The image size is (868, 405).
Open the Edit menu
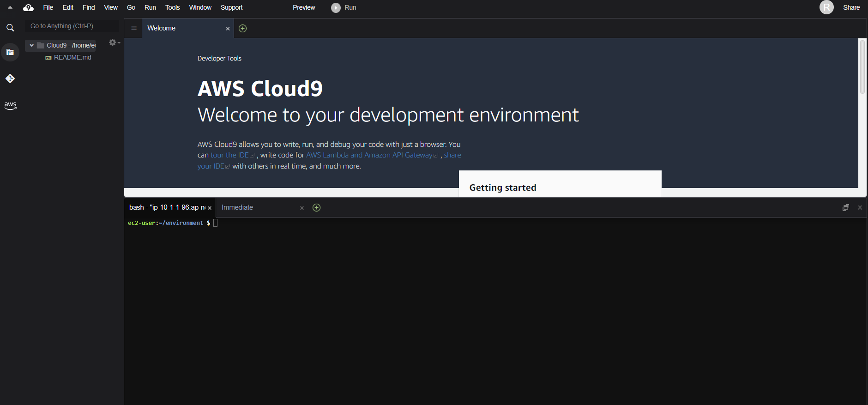point(68,7)
